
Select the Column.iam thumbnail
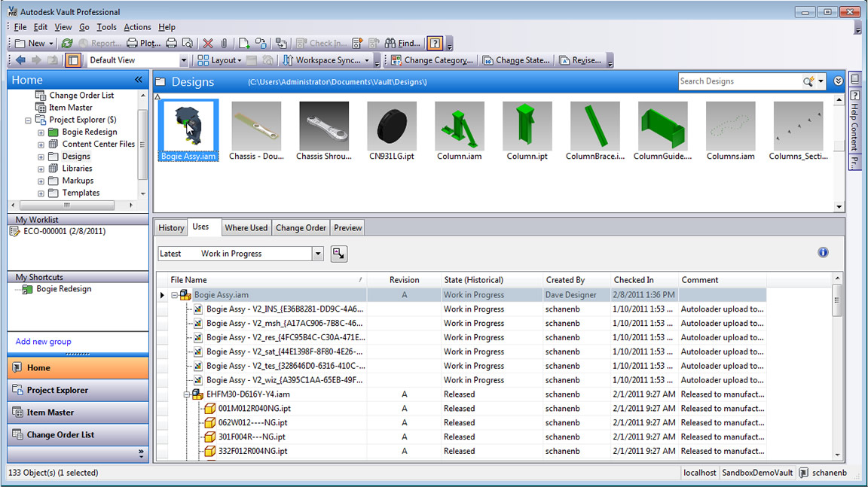point(460,131)
